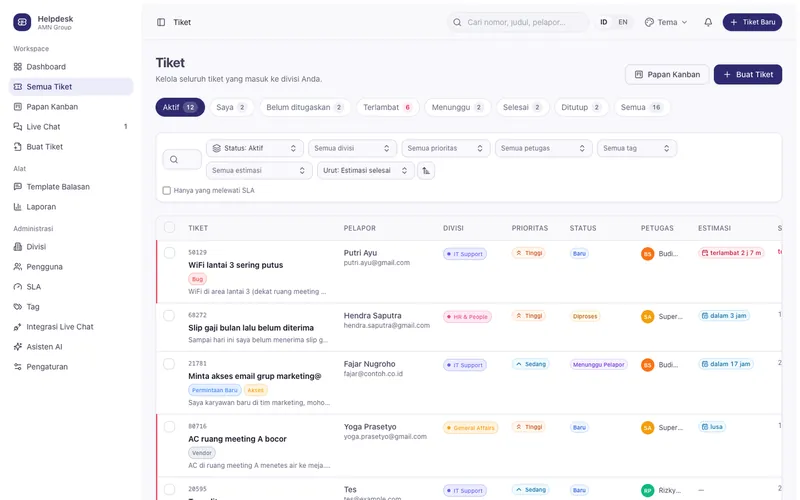Select Semua Tiket in the sidebar
This screenshot has height=500, width=800.
[71, 87]
